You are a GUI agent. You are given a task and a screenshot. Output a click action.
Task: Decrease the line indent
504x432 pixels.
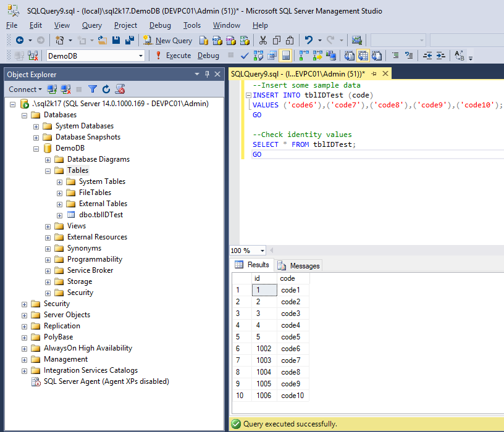coord(427,56)
